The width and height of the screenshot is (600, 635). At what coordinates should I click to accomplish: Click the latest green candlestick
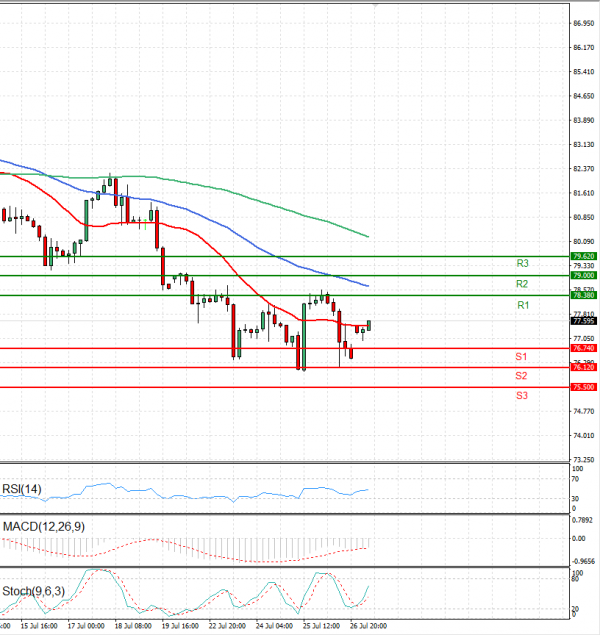[369, 326]
